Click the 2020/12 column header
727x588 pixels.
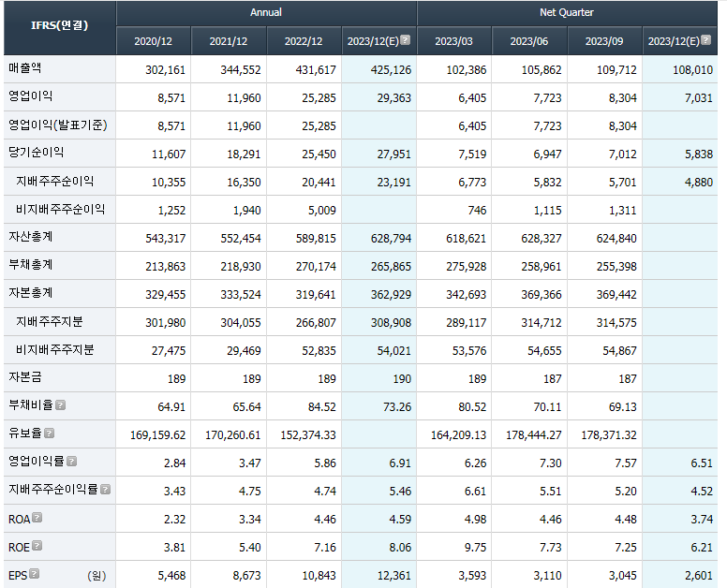coord(153,41)
